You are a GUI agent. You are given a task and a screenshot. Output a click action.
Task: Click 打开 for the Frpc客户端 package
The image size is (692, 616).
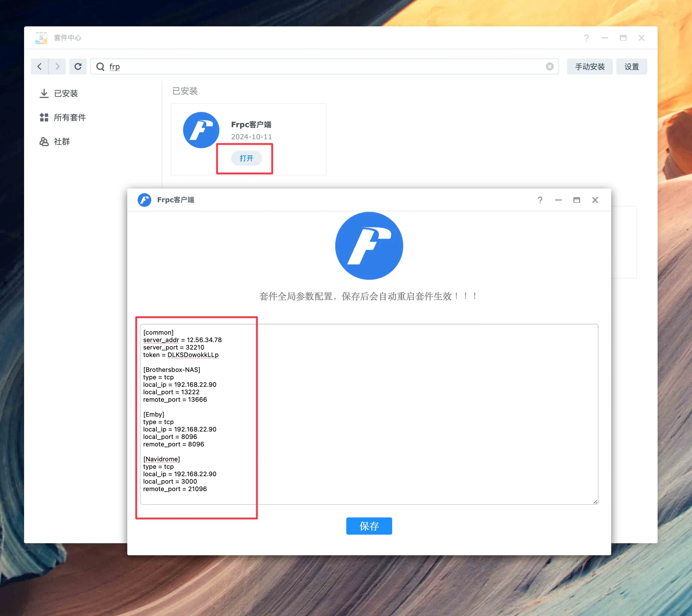click(246, 158)
